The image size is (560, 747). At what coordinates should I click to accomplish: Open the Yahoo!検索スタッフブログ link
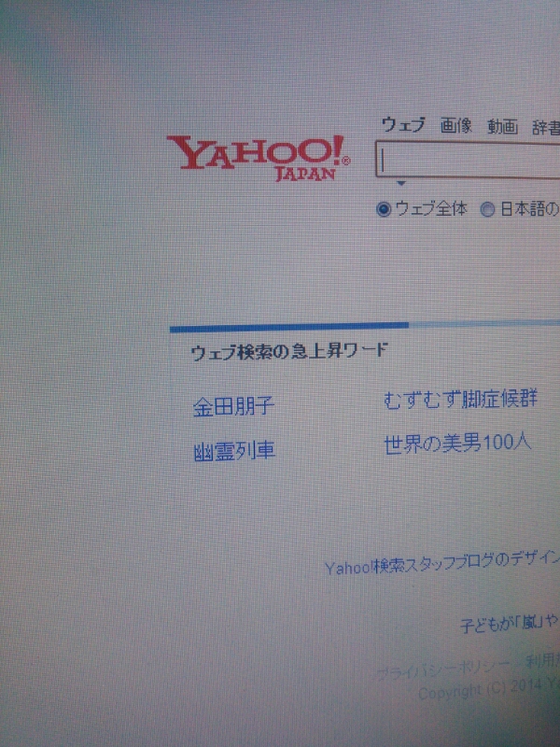[x=441, y=563]
